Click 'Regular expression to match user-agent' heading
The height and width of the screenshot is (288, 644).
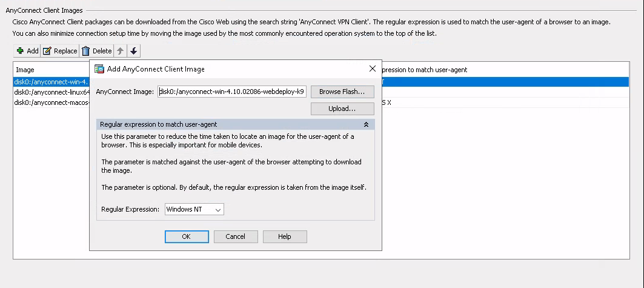[x=159, y=124]
